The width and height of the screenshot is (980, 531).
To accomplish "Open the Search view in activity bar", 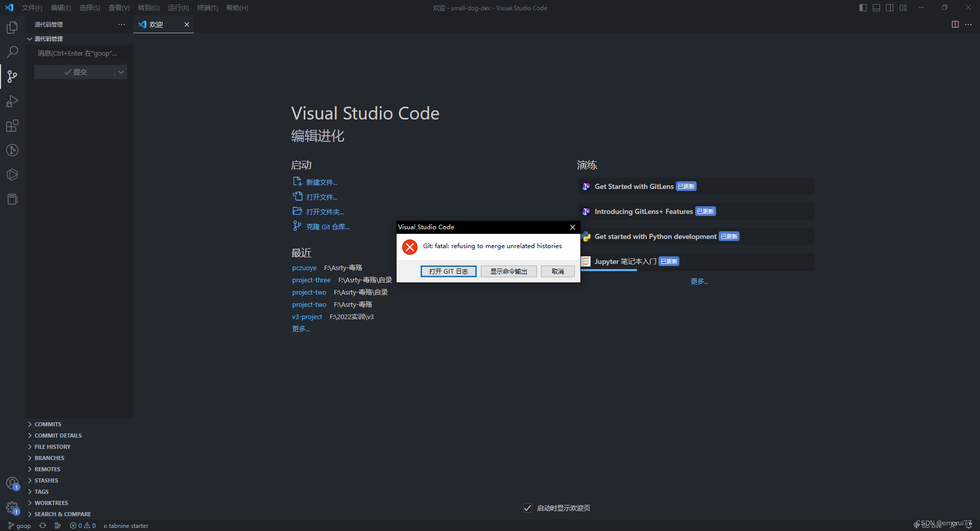I will point(12,52).
